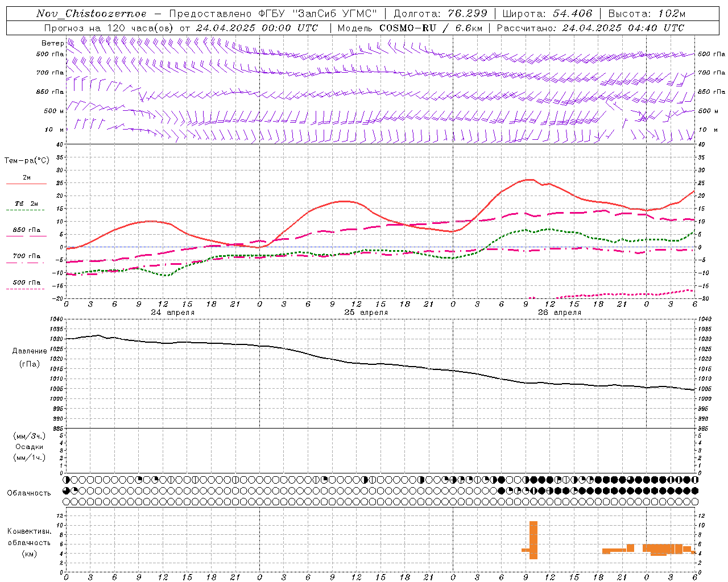Screen dimensions: 728x582
Task: Click the model label COSMO-RU / 6.6км
Action: pyautogui.click(x=431, y=28)
